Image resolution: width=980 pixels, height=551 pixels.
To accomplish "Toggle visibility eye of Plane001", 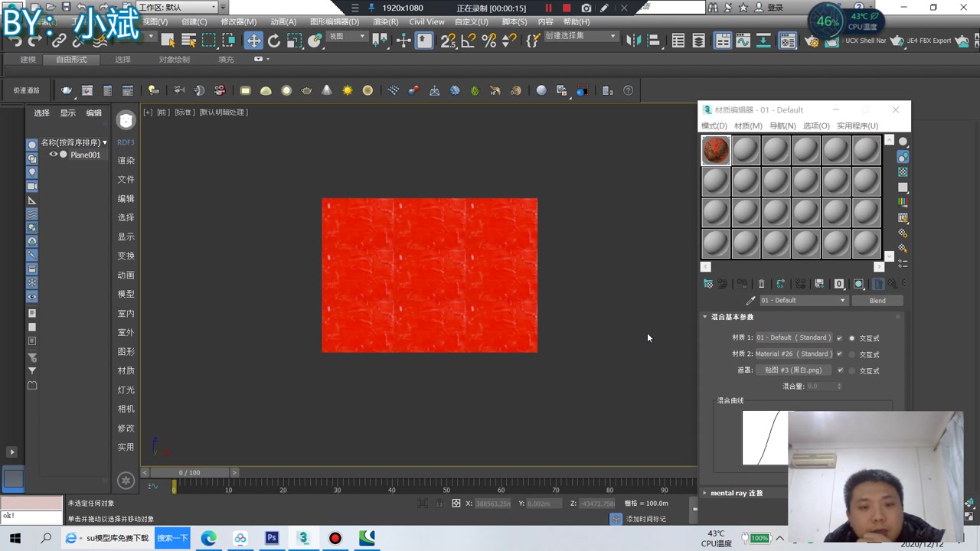I will (x=54, y=155).
